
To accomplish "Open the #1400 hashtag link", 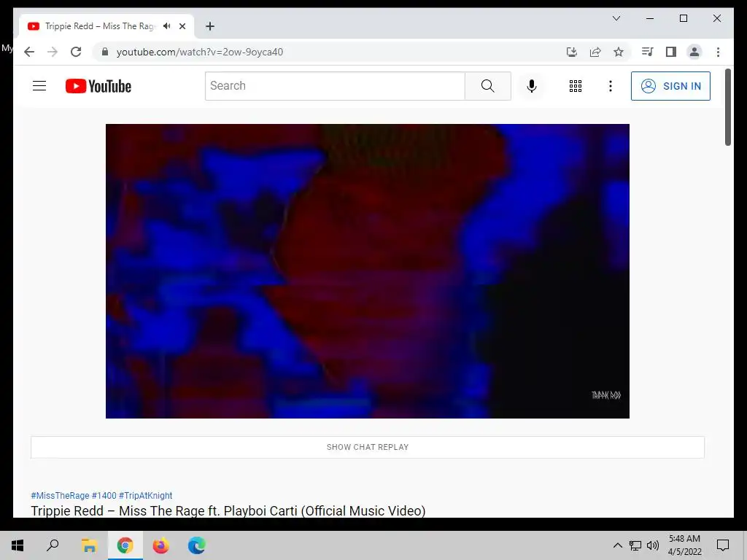I will click(x=104, y=495).
